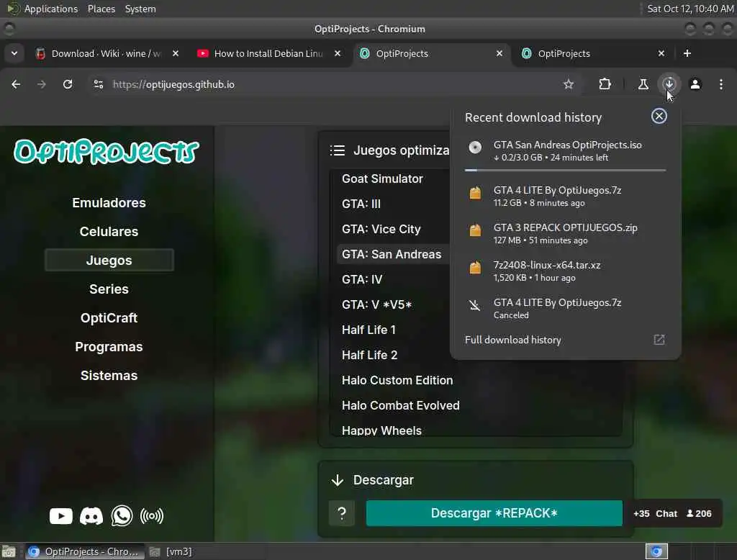
Task: Click the browser back arrow
Action: coord(16,84)
